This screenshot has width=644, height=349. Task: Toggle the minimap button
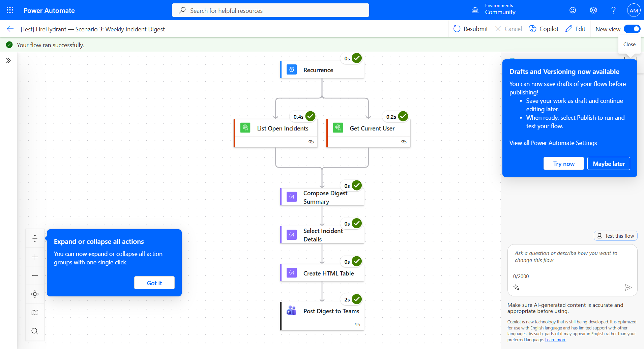35,313
